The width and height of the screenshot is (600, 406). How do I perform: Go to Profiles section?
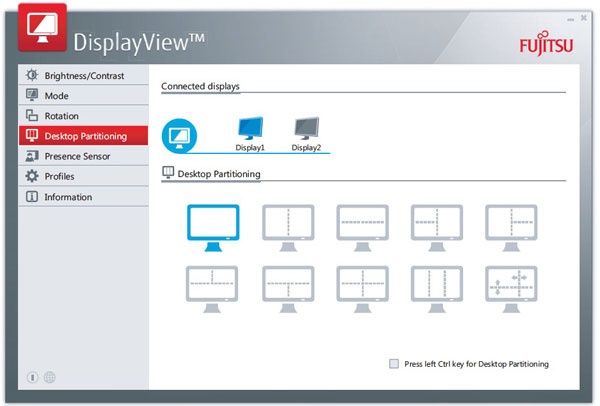click(83, 176)
